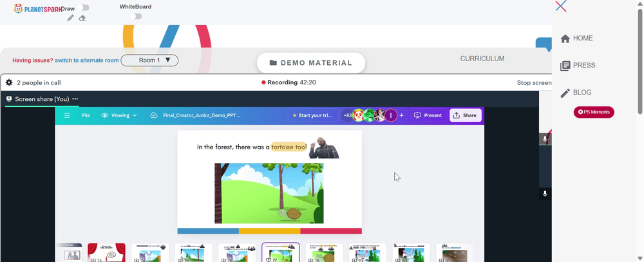Viewport: 644px width, 262px height.
Task: Click the 2 people in call text
Action: 39,82
